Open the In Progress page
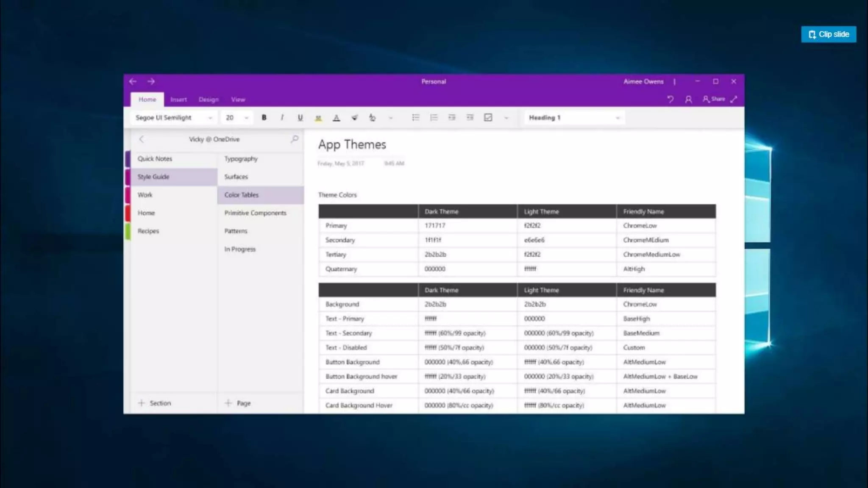The height and width of the screenshot is (488, 868). tap(260, 249)
